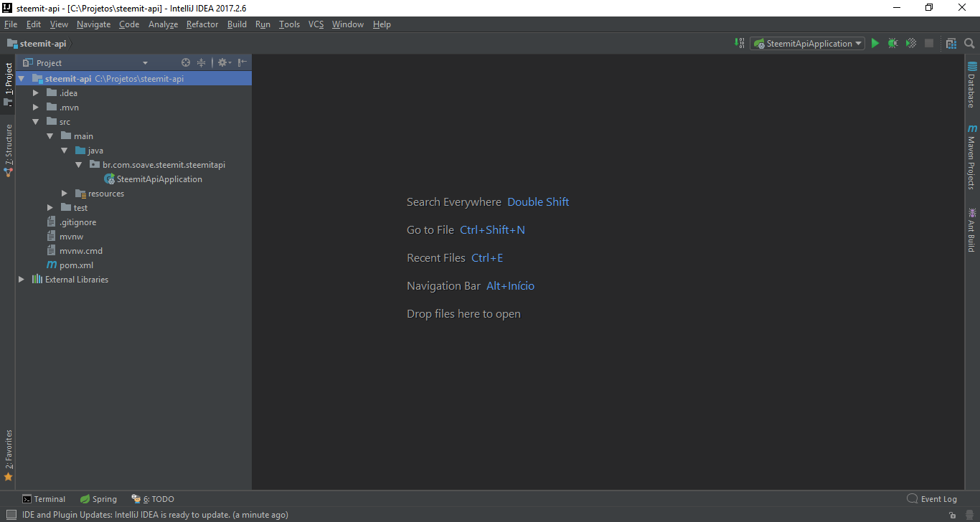This screenshot has width=980, height=522.
Task: Collapse the main folder arrow
Action: pyautogui.click(x=50, y=136)
